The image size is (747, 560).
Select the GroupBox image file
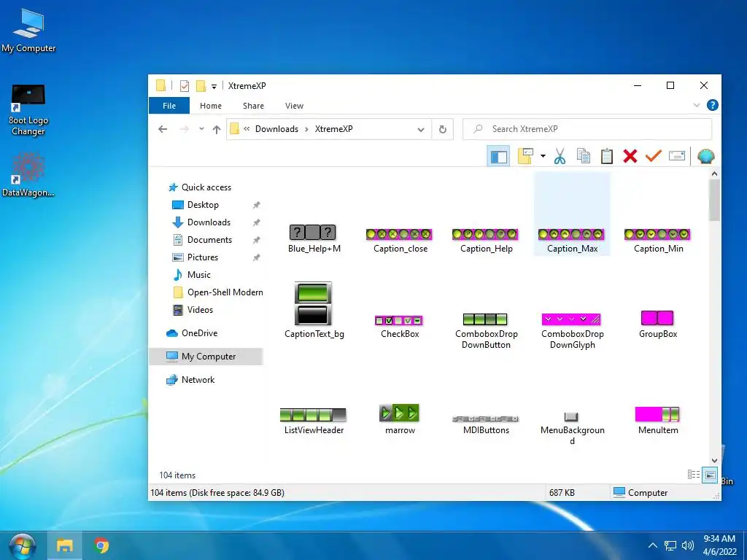click(x=658, y=324)
